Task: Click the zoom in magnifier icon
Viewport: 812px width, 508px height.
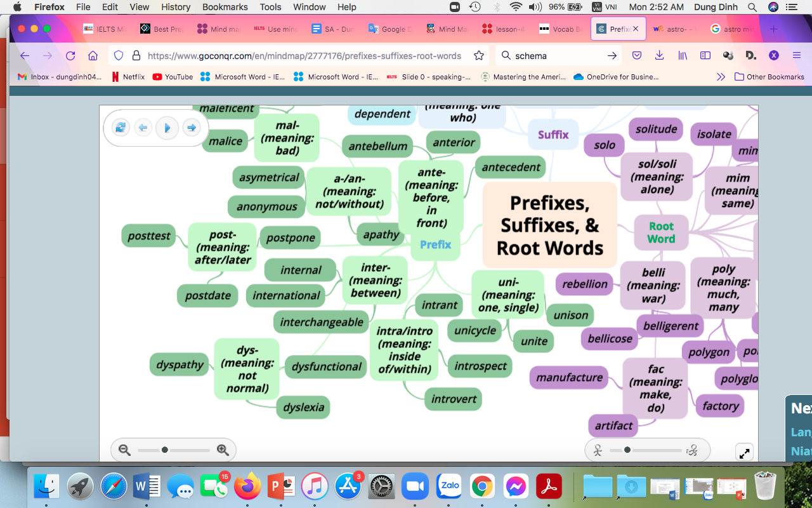Action: pos(223,450)
